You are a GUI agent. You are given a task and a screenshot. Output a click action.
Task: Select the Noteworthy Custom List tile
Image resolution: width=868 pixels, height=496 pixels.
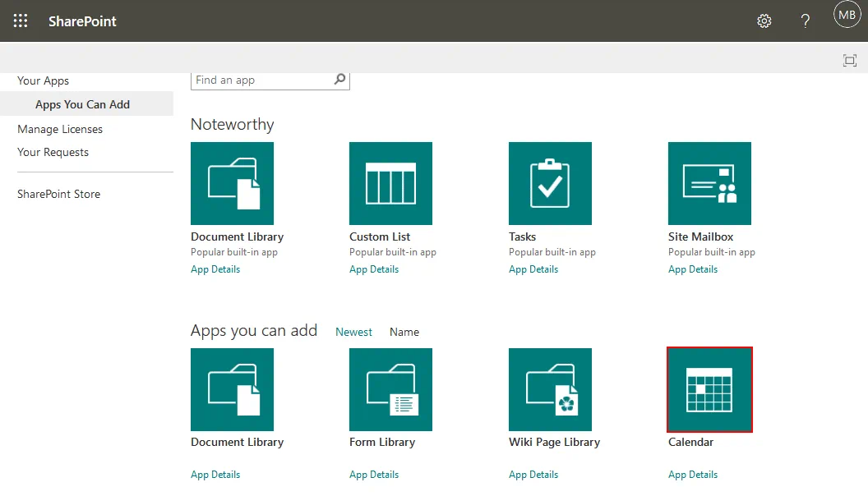(390, 184)
